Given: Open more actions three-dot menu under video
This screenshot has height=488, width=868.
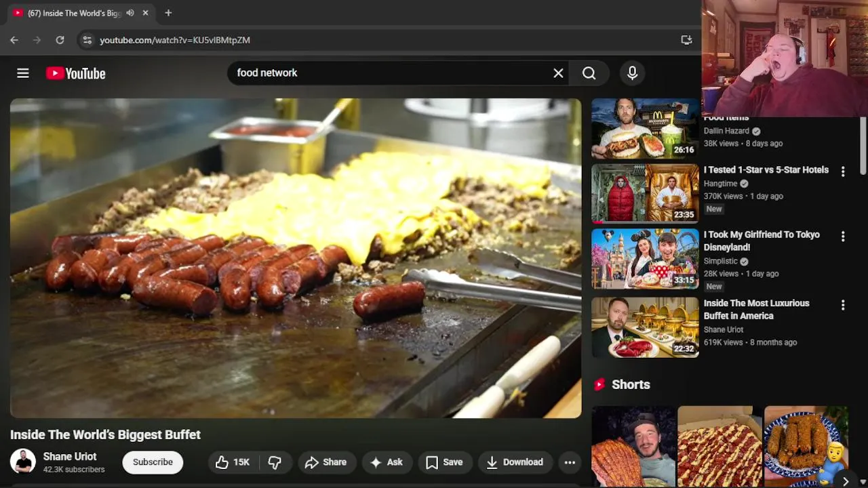Looking at the screenshot, I should pos(570,462).
